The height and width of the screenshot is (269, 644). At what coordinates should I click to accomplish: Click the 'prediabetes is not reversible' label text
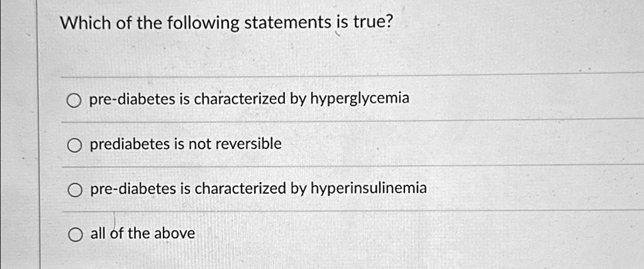click(x=186, y=144)
